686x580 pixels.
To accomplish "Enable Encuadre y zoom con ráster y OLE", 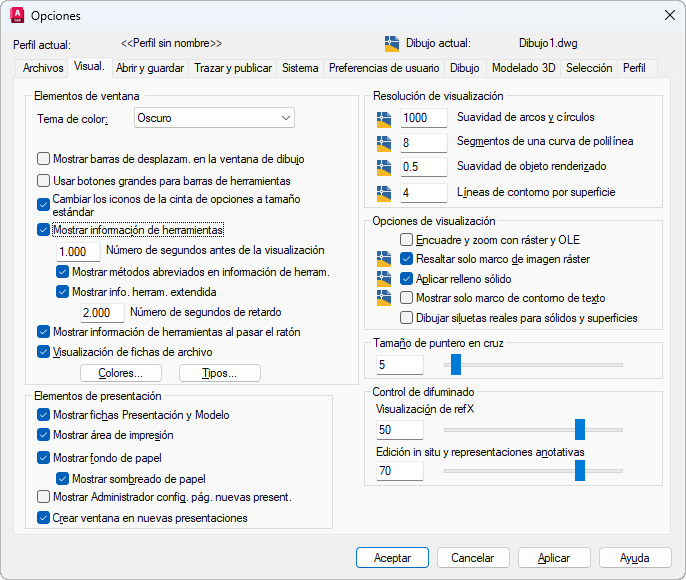I will point(406,240).
